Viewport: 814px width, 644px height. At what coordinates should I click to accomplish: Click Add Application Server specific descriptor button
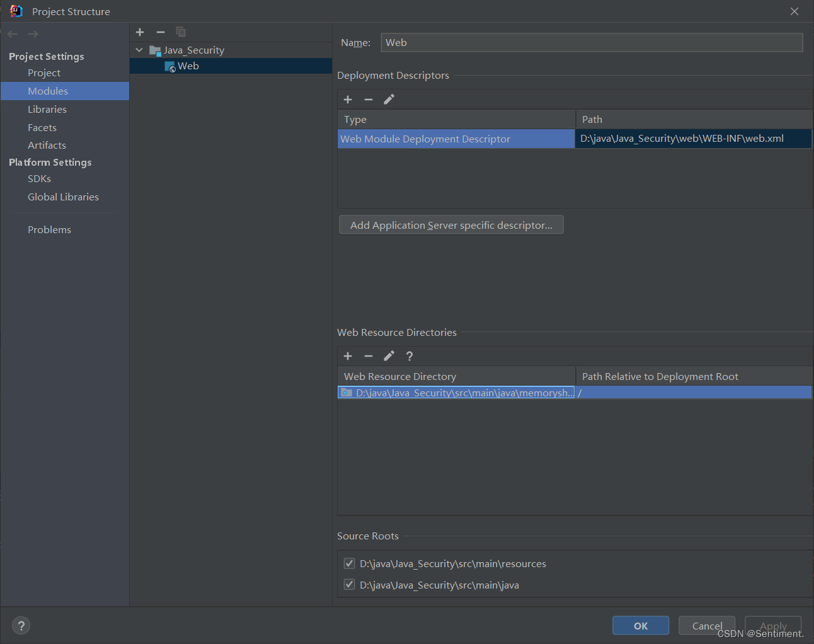pyautogui.click(x=451, y=225)
